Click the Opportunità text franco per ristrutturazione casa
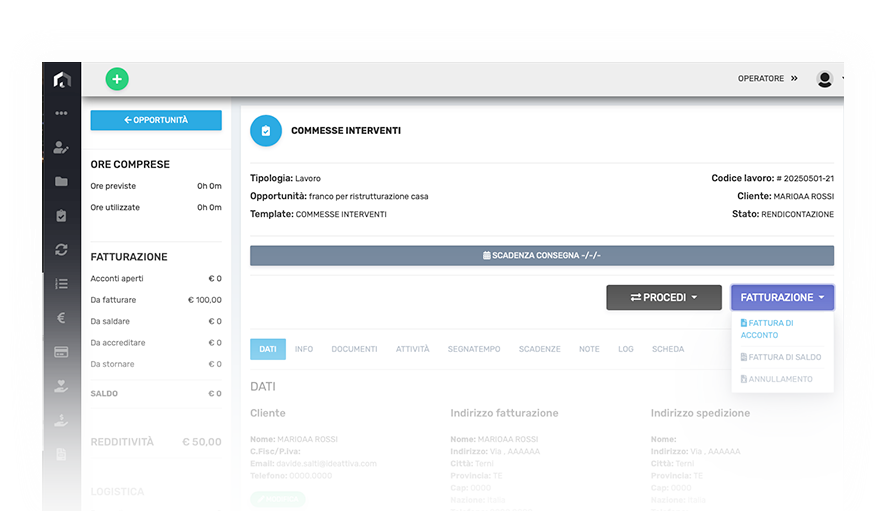The image size is (884, 511). pyautogui.click(x=369, y=196)
